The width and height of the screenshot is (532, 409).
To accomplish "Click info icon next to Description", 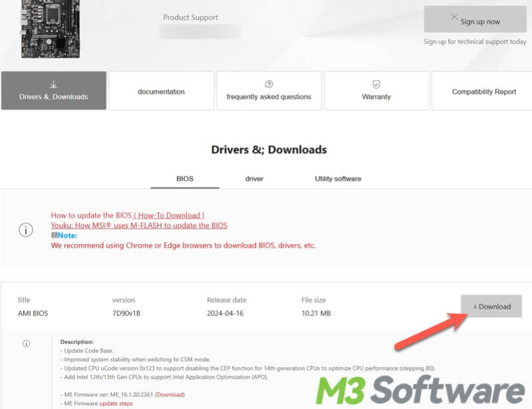I will click(26, 343).
